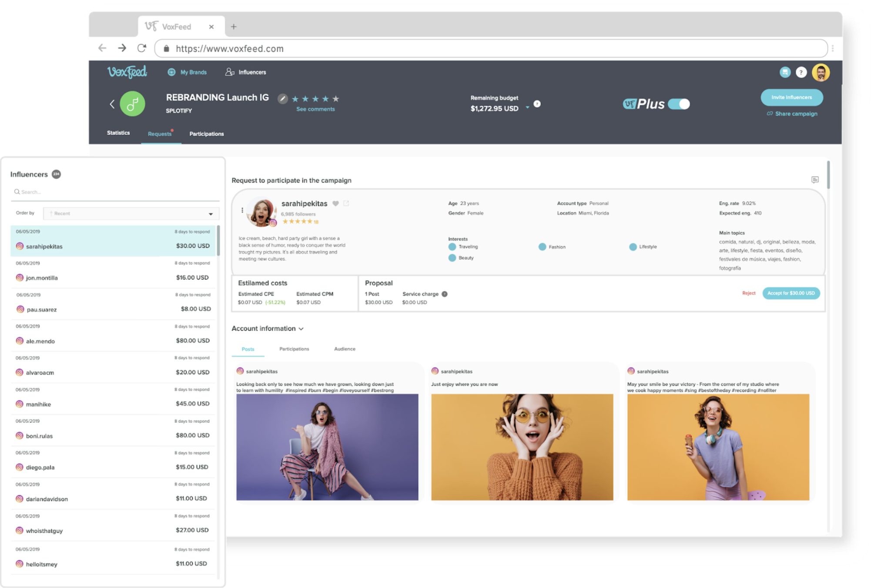Image resolution: width=891 pixels, height=588 pixels.
Task: Favorite sarahipekitas by clicking the heart icon
Action: (x=335, y=203)
